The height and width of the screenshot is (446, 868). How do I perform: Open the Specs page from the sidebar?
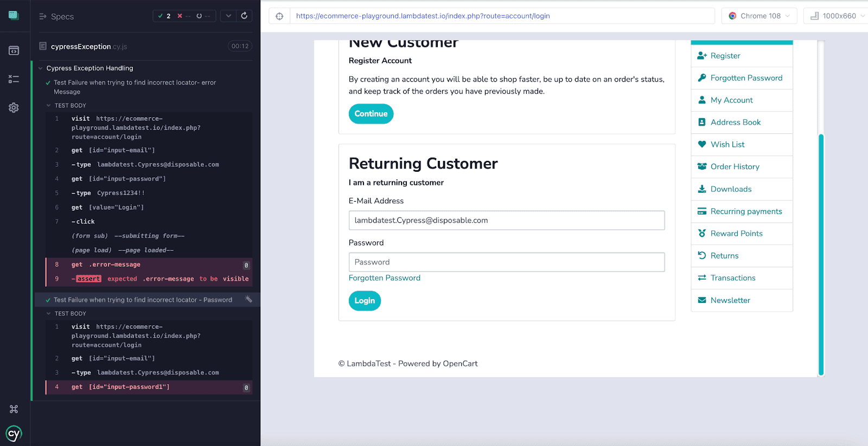[14, 50]
